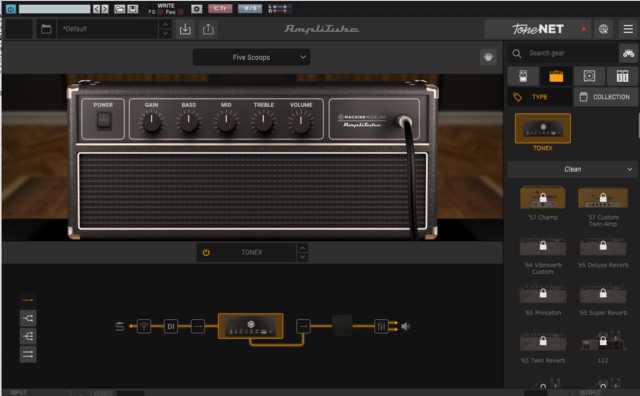Viewport: 640px width, 396px height.
Task: Toggle WRITE PG automation checkbox
Action: (160, 12)
